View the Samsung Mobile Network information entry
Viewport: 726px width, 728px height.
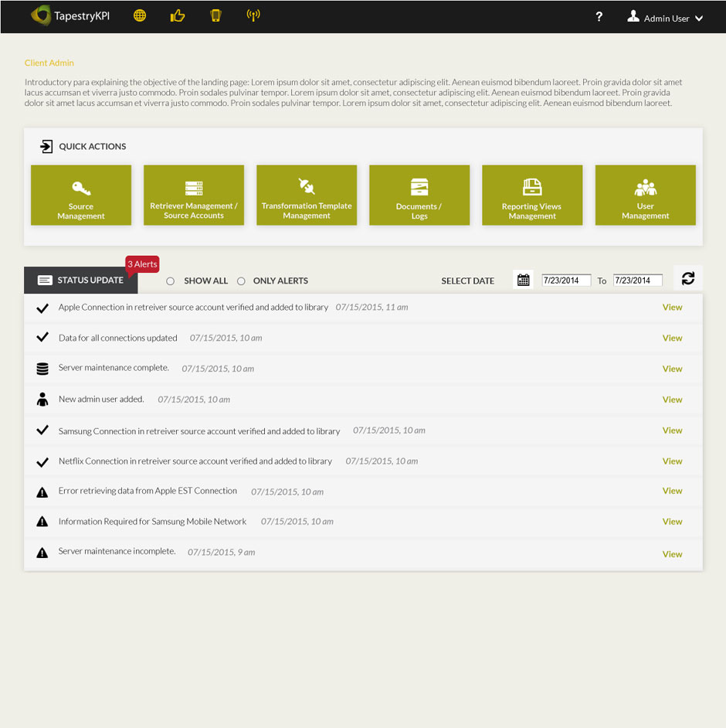click(x=672, y=522)
